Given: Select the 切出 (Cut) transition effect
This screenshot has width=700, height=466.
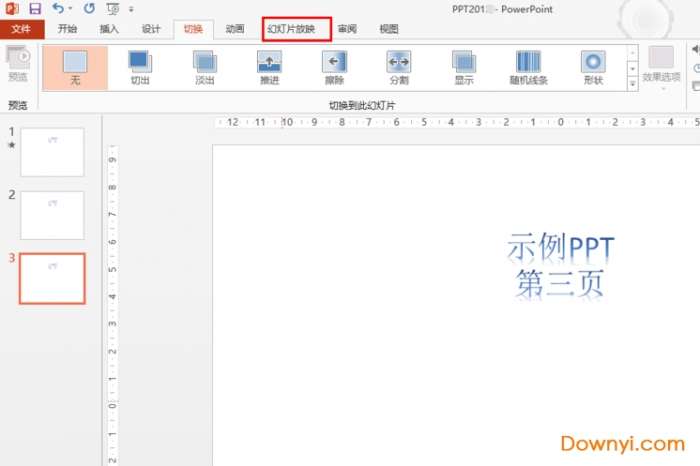Looking at the screenshot, I should [x=140, y=66].
